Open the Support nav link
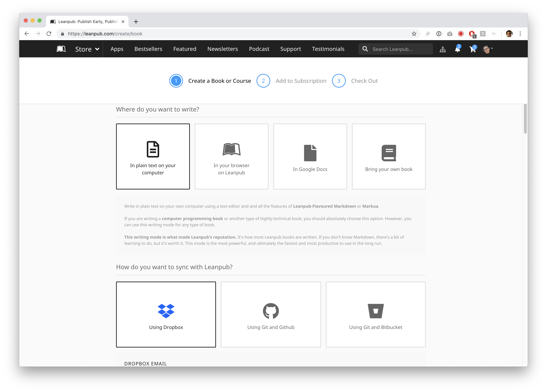This screenshot has height=392, width=547. [291, 49]
